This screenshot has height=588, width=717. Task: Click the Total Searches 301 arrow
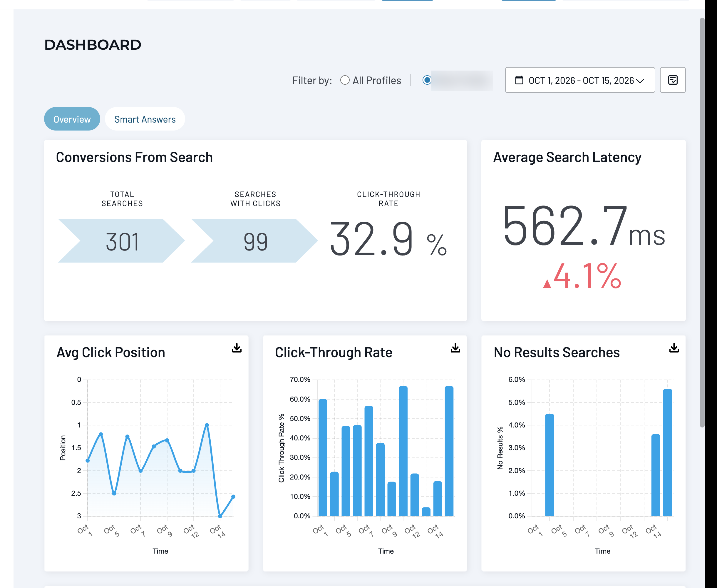122,241
